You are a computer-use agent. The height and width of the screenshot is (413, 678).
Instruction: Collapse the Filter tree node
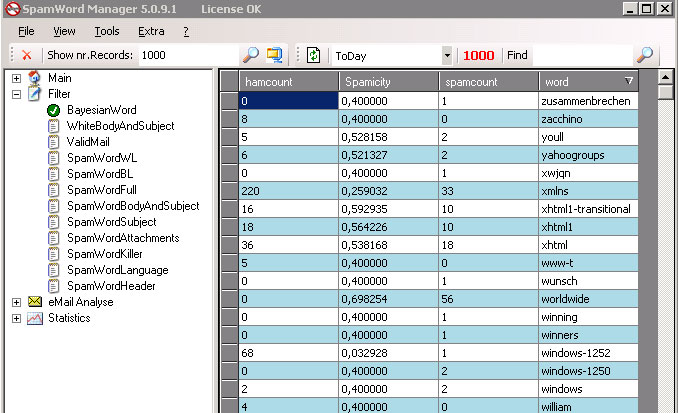click(16, 94)
